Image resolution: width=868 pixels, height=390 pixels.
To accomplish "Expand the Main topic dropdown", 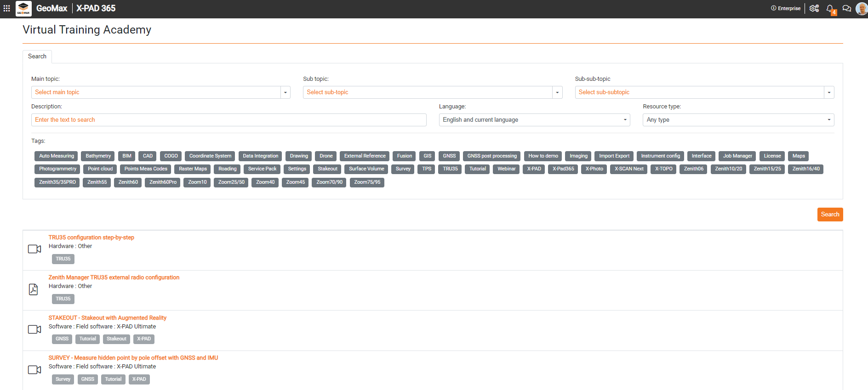I will [160, 92].
